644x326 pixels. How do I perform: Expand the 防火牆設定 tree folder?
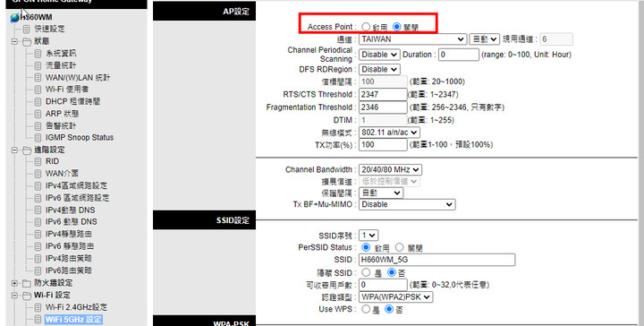point(15,283)
